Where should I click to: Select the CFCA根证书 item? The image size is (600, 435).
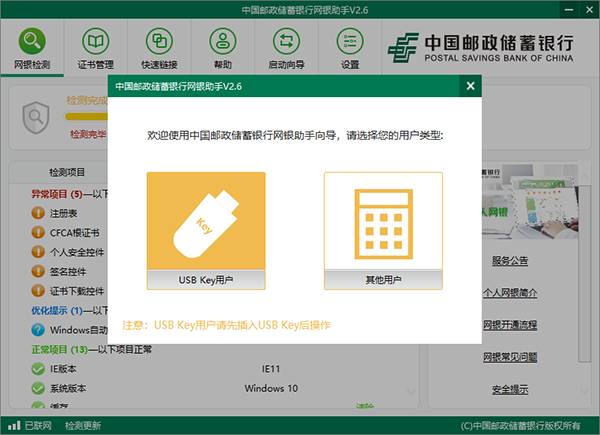(75, 233)
